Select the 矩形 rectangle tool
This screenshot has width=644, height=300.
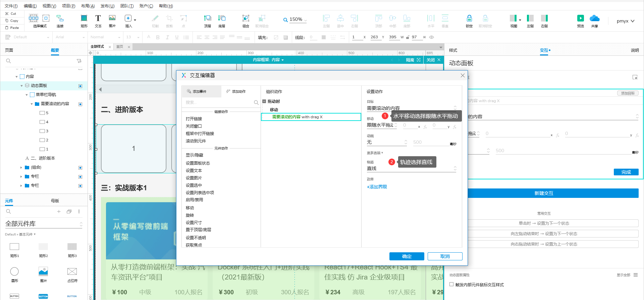84,21
